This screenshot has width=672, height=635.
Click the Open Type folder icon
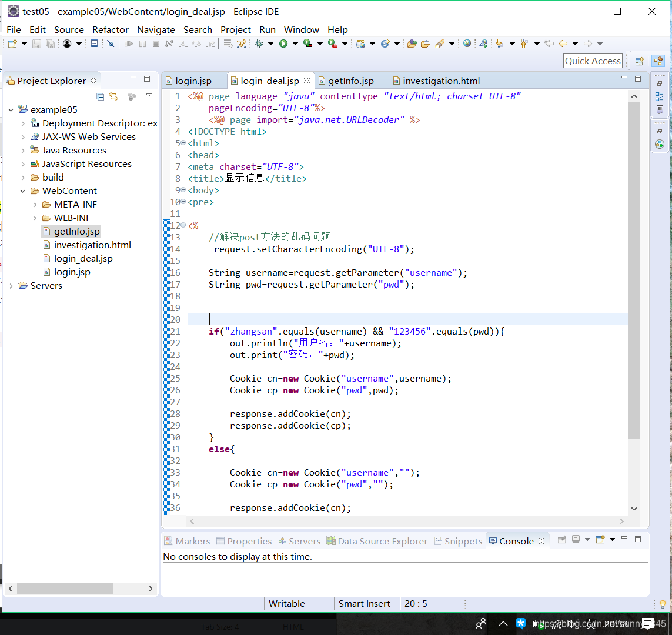pos(412,44)
